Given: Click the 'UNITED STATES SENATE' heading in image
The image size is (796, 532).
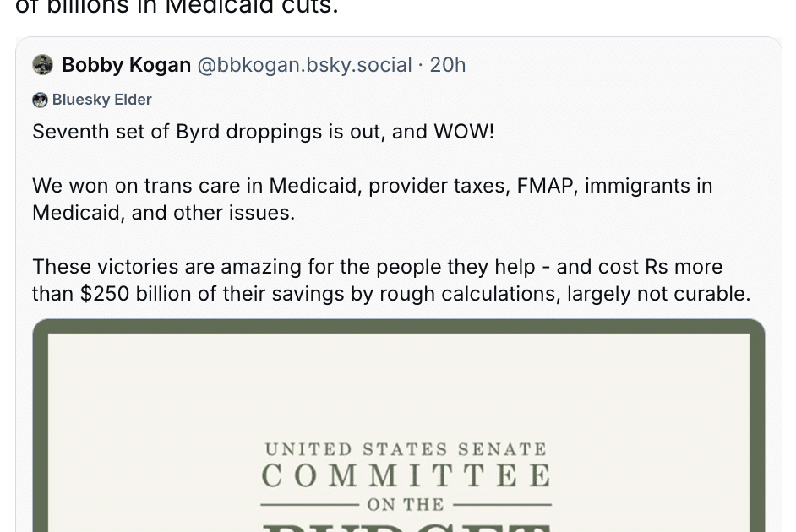Looking at the screenshot, I should tap(406, 449).
